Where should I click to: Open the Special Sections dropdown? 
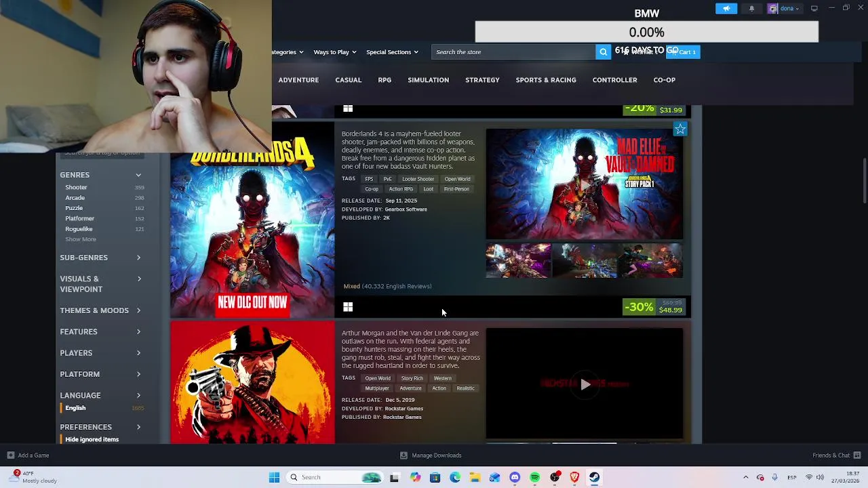tap(392, 52)
